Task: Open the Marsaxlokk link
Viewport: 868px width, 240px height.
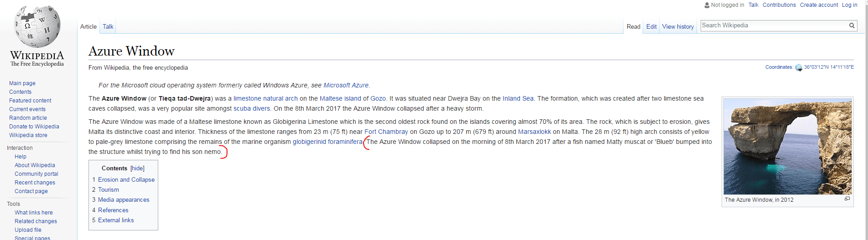Action: [535, 132]
